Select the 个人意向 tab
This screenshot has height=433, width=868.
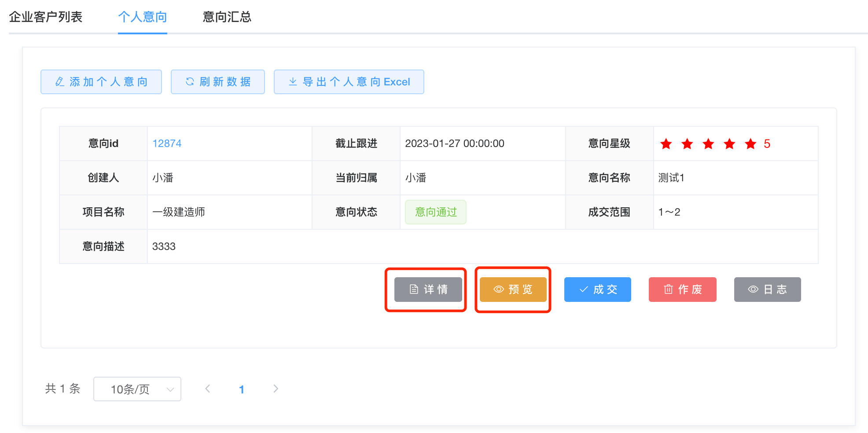coord(142,17)
